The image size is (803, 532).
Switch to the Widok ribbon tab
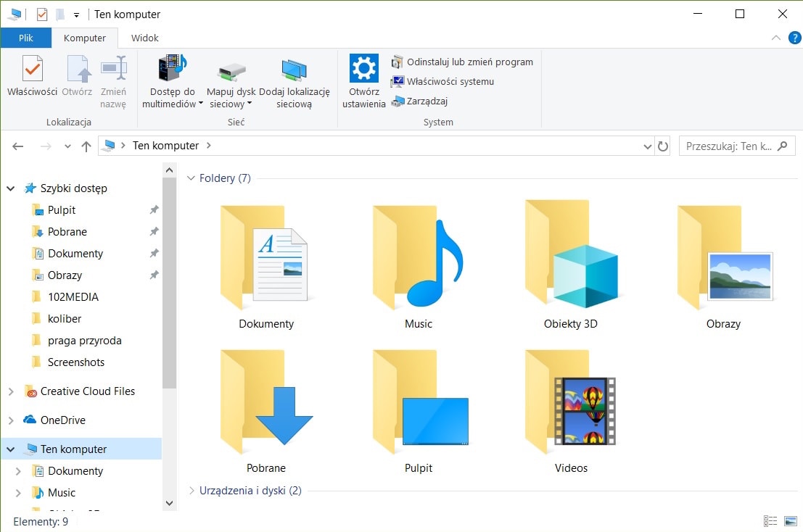(x=144, y=38)
